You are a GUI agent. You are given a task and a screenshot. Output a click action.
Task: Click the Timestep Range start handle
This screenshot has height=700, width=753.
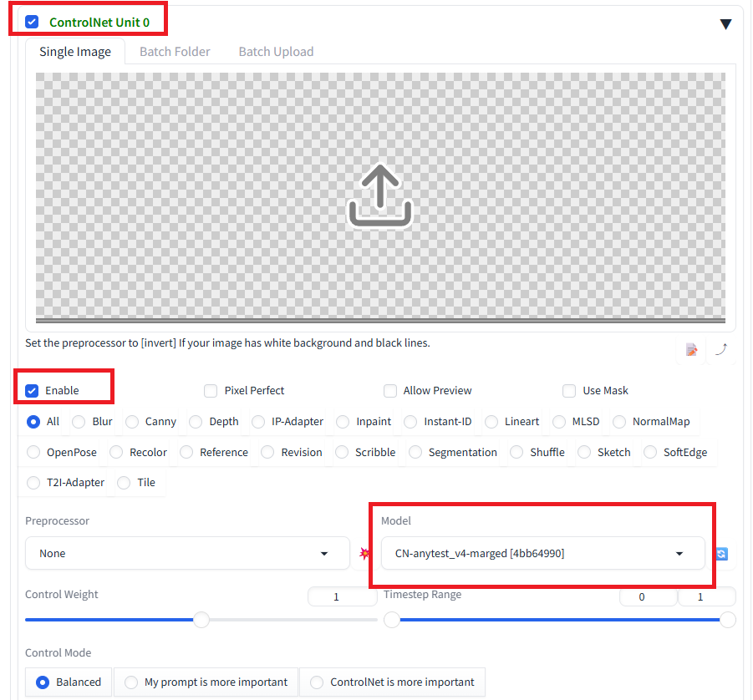coord(392,620)
